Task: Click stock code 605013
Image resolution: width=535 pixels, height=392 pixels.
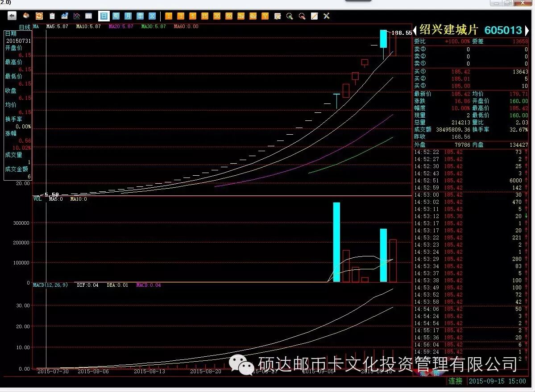Action: pos(503,30)
